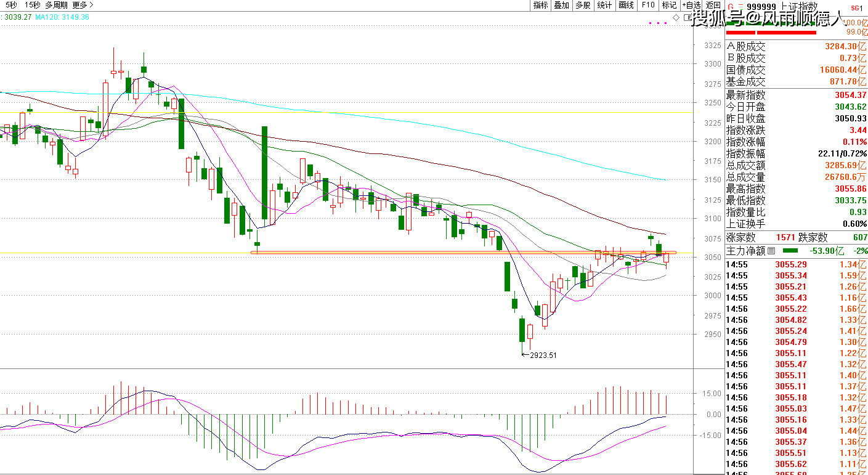Select the 指数量比 row
868x475 pixels.
(x=797, y=212)
